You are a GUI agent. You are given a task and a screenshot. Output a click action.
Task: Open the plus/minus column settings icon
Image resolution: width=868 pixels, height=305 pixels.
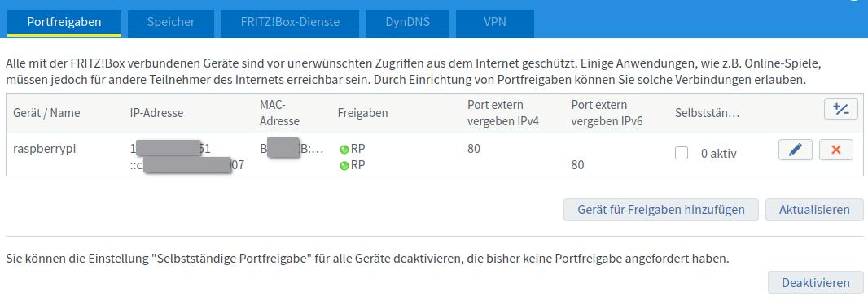tap(841, 110)
